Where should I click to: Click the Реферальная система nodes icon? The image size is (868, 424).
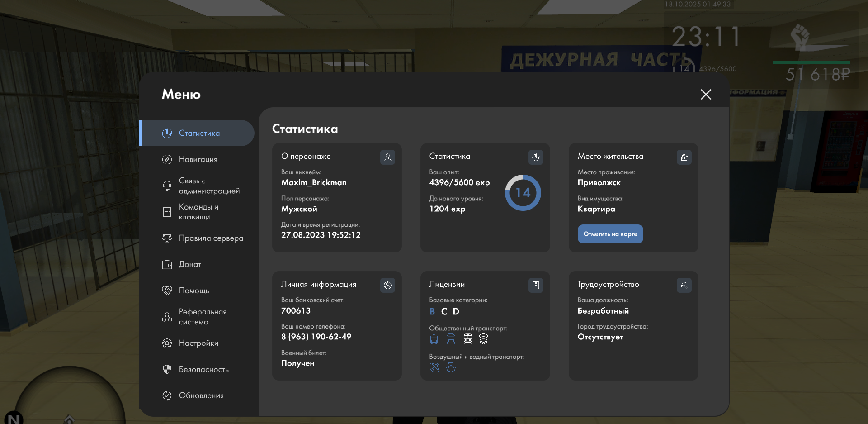[167, 317]
